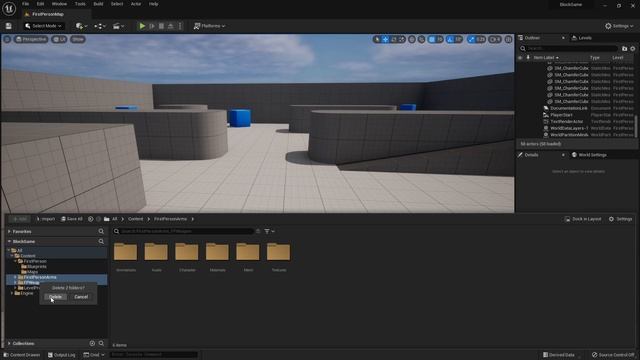
Task: Sort Outliner by Item Label
Action: pyautogui.click(x=546, y=58)
